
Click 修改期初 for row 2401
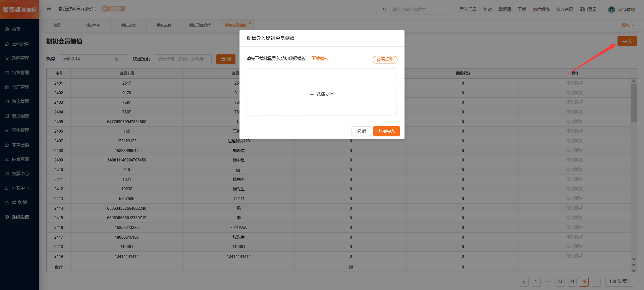pyautogui.click(x=575, y=83)
